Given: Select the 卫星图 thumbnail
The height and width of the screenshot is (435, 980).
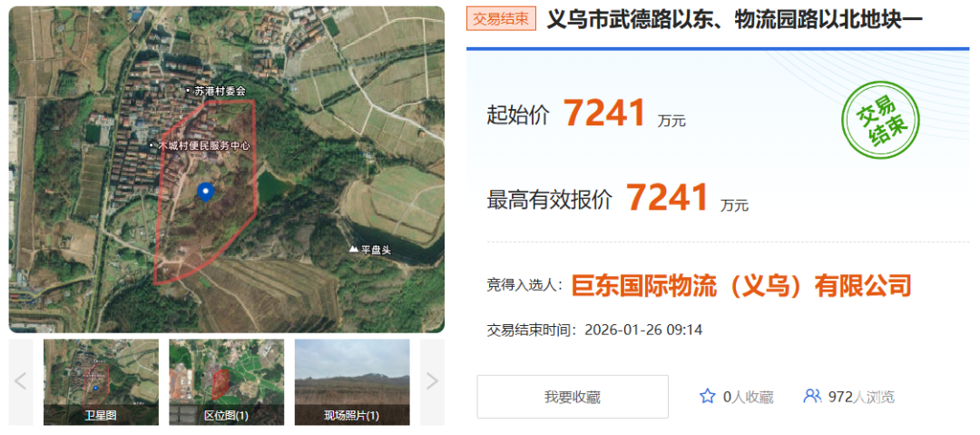Looking at the screenshot, I should (x=101, y=381).
